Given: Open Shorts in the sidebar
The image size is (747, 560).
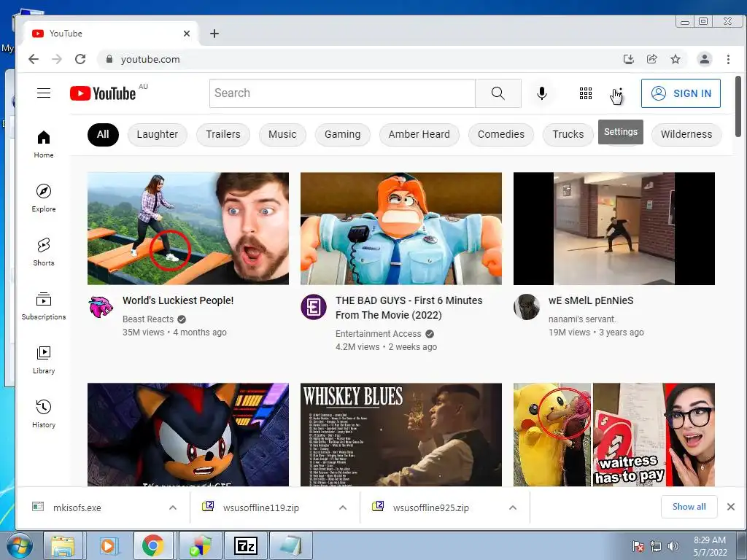Looking at the screenshot, I should (x=44, y=252).
